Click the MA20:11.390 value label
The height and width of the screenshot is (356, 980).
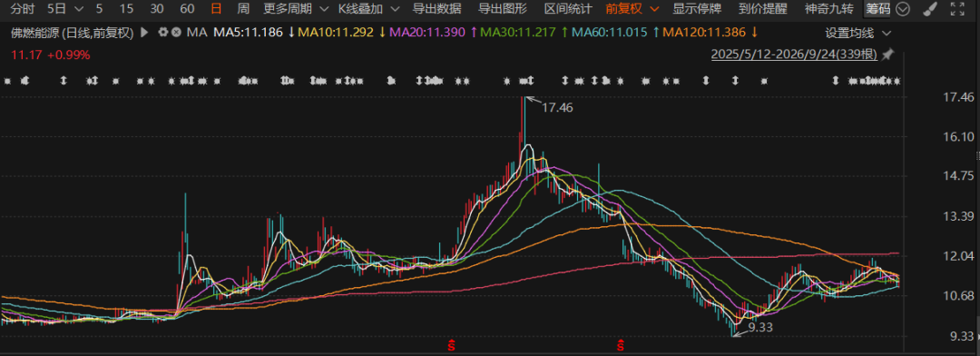[x=426, y=33]
